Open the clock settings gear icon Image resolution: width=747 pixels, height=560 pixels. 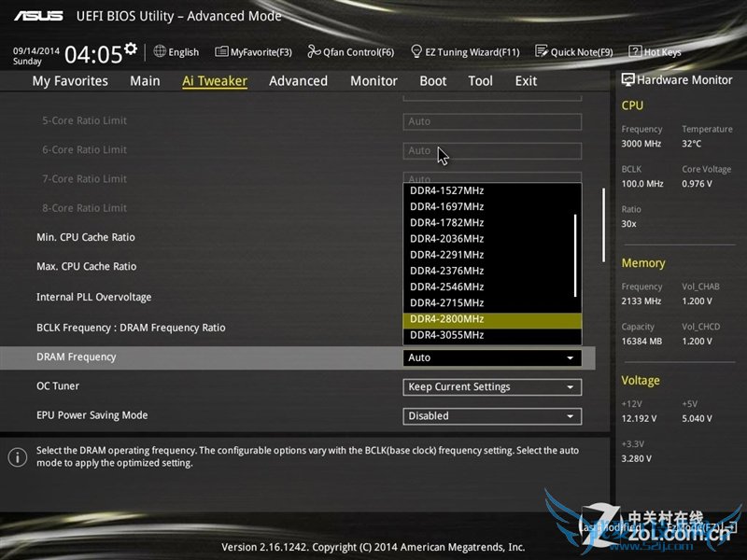[x=131, y=49]
